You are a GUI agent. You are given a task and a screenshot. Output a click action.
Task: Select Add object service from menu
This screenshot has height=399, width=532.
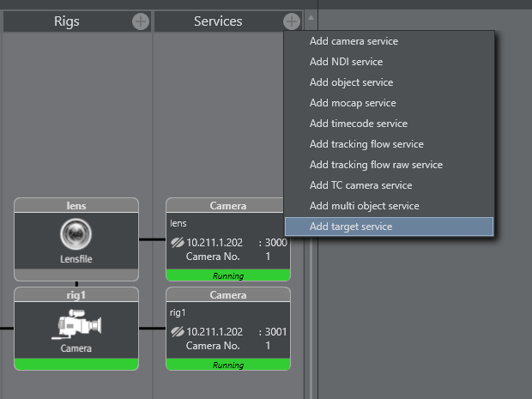[x=351, y=82]
